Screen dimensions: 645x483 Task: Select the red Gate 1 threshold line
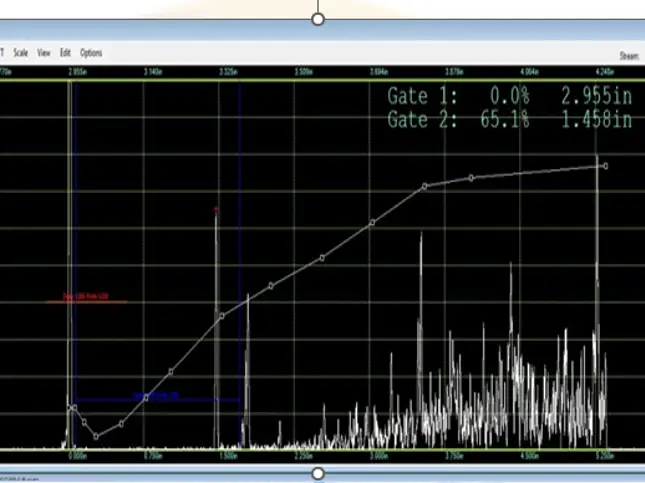86,302
